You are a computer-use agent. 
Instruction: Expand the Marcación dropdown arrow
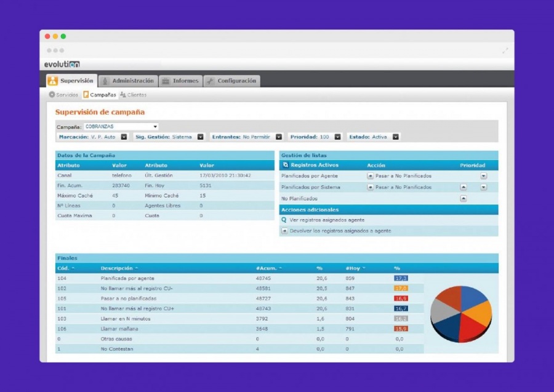click(124, 137)
